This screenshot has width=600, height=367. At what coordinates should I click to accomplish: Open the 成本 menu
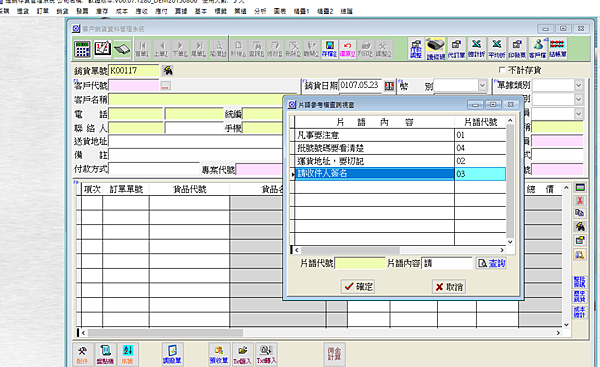coord(122,11)
